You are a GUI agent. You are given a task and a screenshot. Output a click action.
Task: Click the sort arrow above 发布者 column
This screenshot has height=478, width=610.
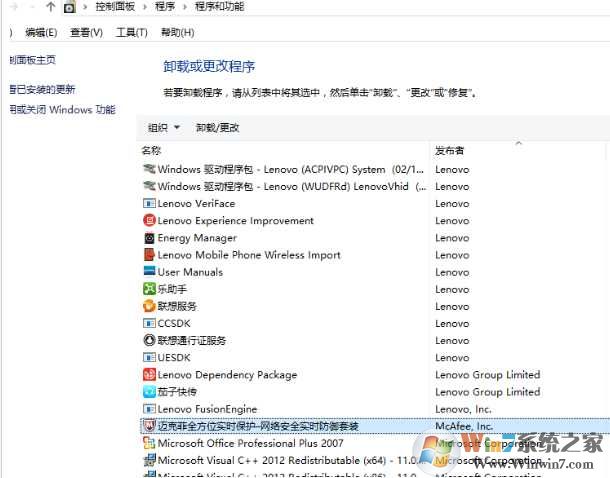[x=518, y=144]
